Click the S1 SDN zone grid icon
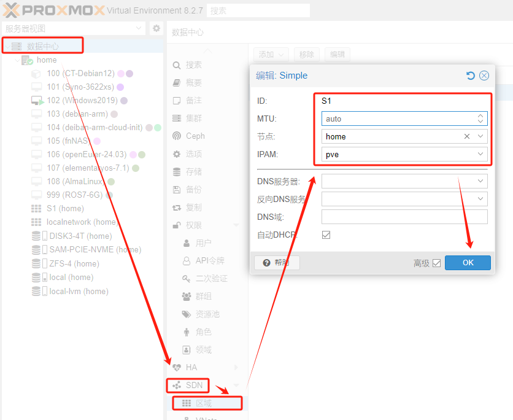The image size is (513, 420). 37,209
